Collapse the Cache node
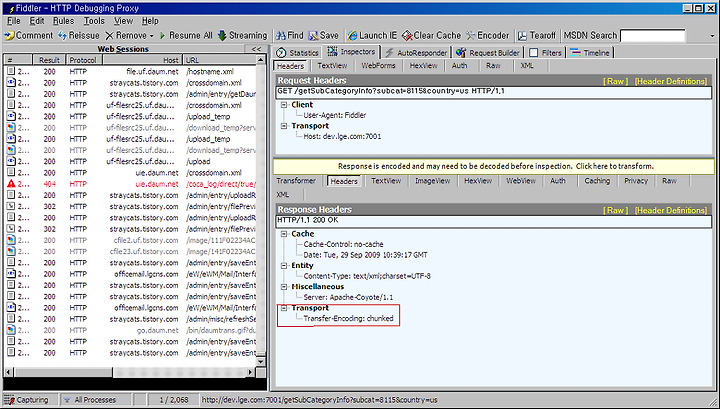This screenshot has width=720, height=409. (x=284, y=234)
